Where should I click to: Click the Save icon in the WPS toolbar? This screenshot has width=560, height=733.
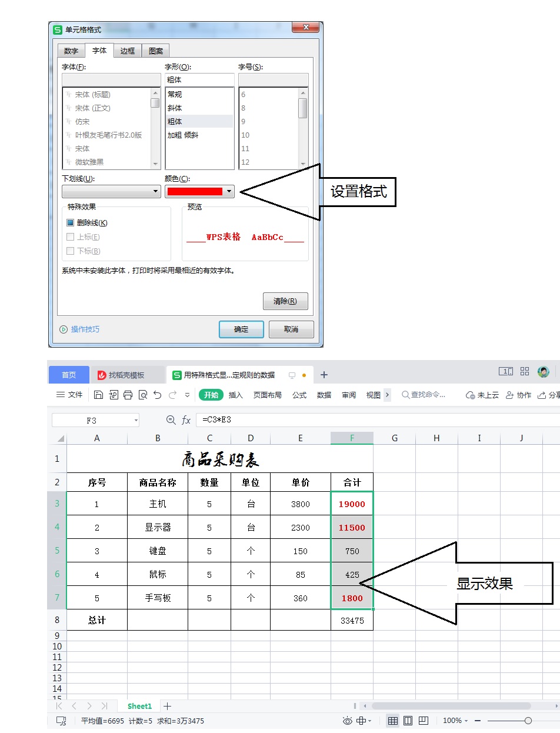98,395
